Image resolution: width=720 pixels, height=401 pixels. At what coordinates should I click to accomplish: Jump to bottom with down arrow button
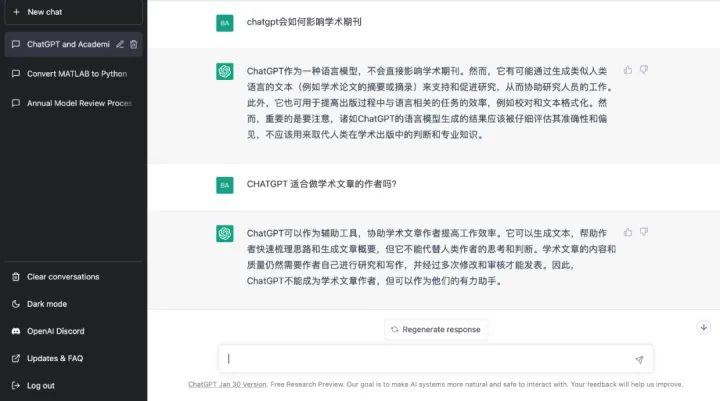coord(703,327)
